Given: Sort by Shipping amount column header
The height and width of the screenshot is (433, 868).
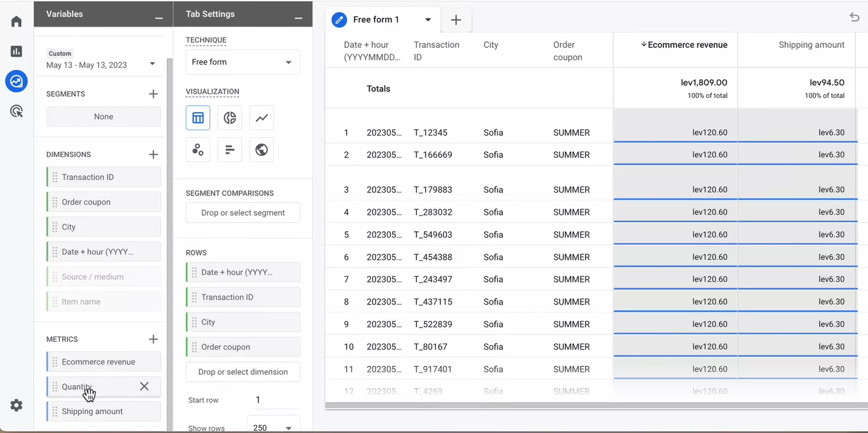Looking at the screenshot, I should (x=811, y=44).
